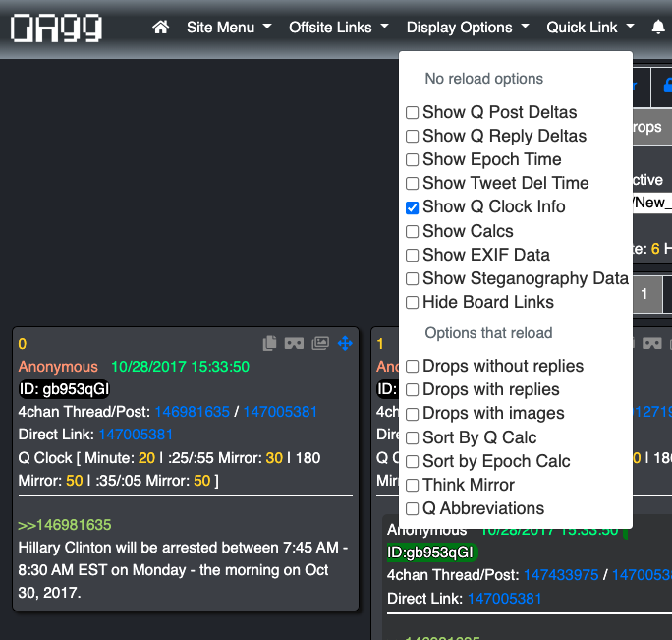This screenshot has height=640, width=672.
Task: Open thread link 147433975 in drop 1
Action: 561,575
